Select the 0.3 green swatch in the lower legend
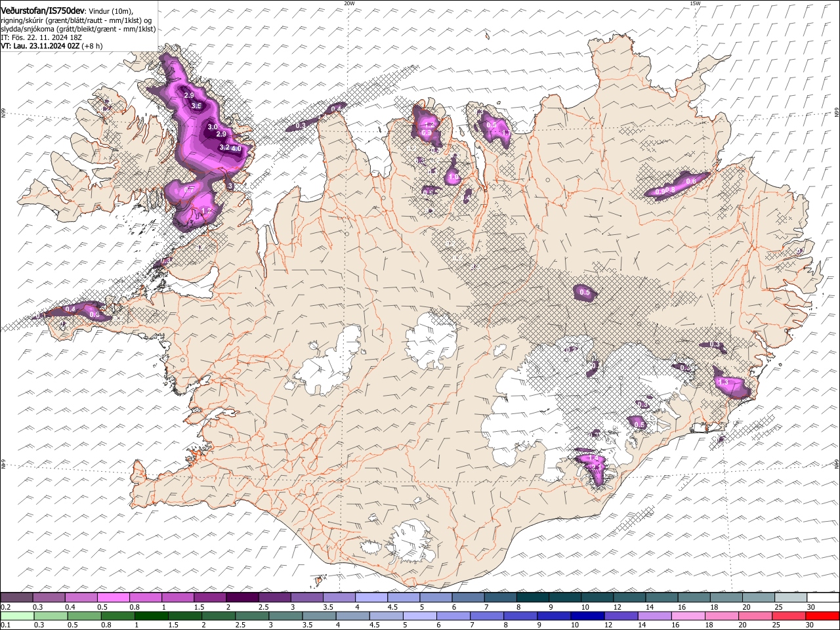This screenshot has height=630, width=840. tap(51, 616)
